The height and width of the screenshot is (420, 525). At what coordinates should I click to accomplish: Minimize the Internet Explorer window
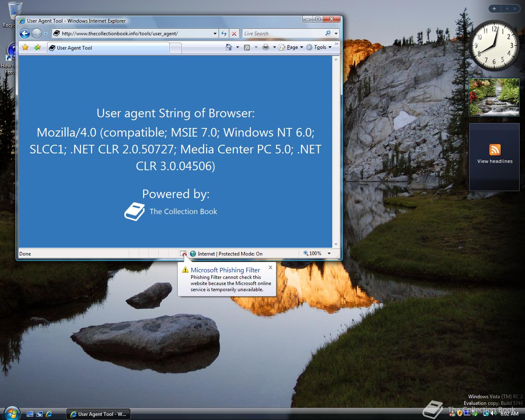[x=308, y=19]
